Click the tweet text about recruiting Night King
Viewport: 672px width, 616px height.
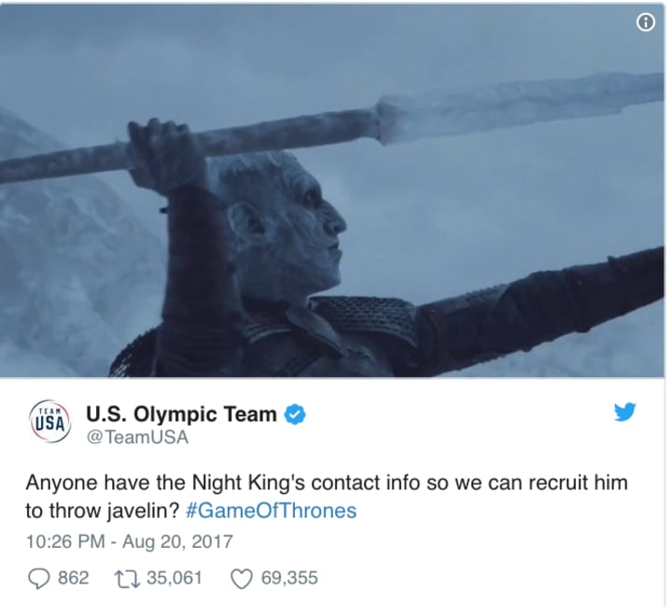click(x=327, y=497)
